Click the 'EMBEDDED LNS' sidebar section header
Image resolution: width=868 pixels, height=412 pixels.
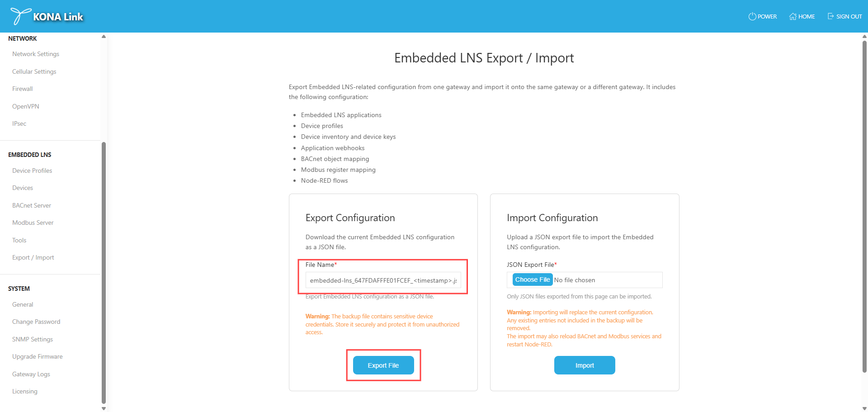tap(30, 155)
